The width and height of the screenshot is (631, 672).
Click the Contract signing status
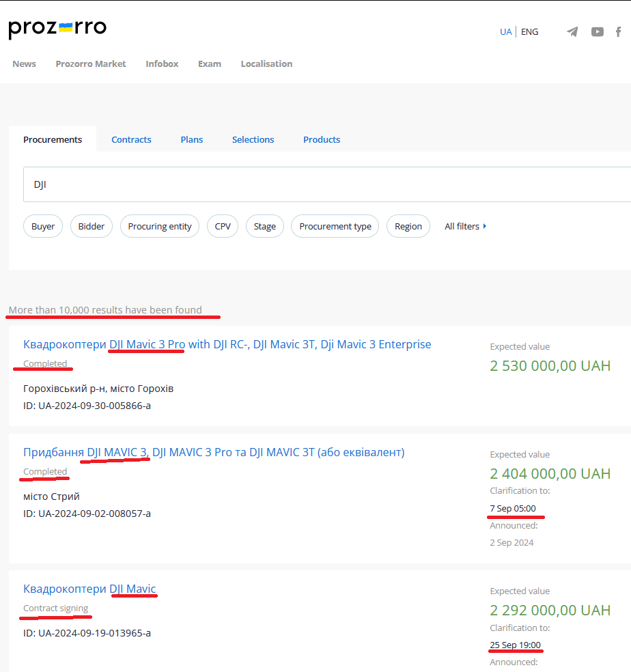click(x=56, y=608)
